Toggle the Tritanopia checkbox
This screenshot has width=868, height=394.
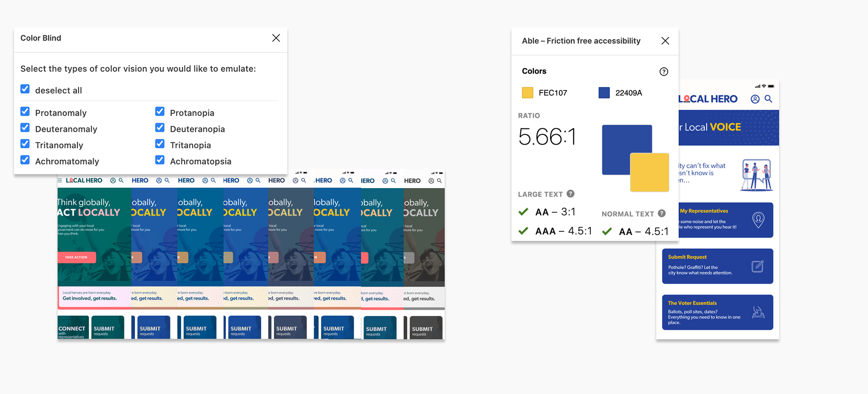[160, 144]
